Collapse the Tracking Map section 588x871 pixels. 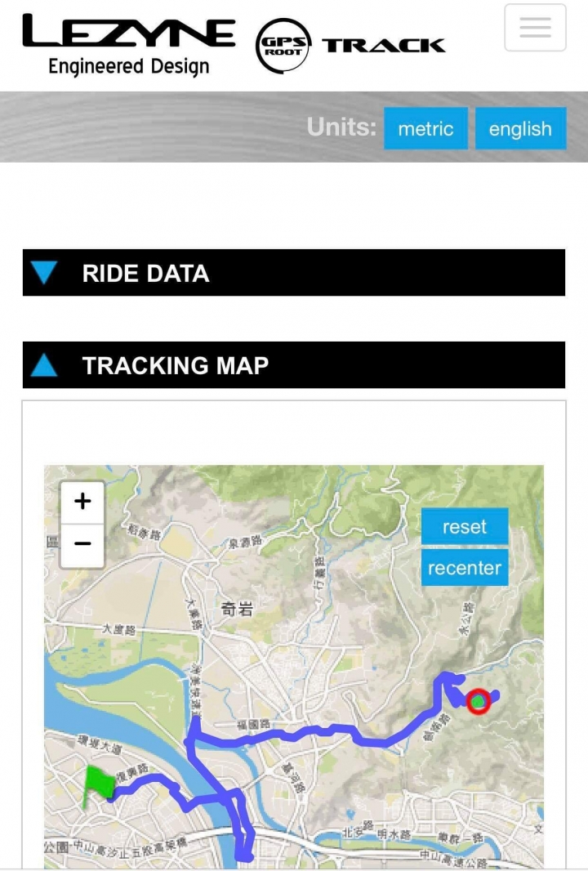point(294,365)
